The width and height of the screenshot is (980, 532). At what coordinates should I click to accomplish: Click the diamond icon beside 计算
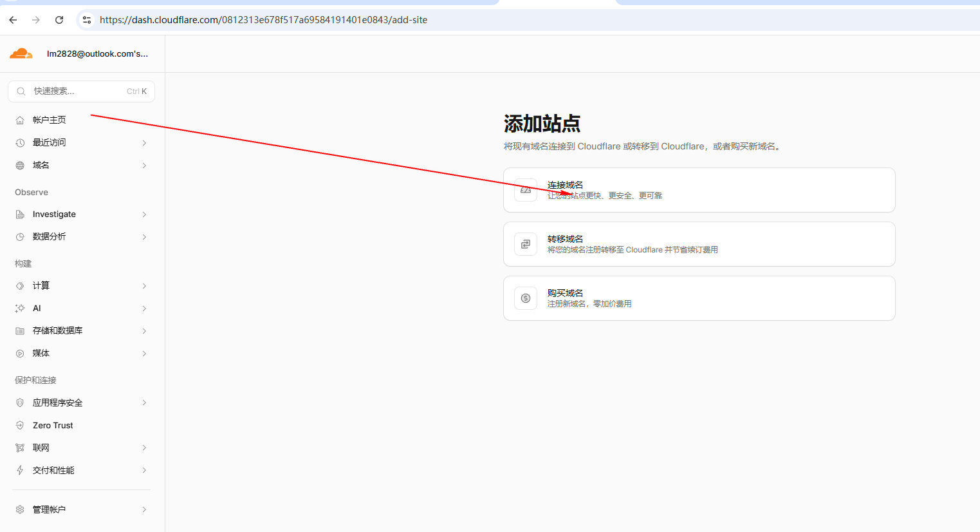point(20,286)
